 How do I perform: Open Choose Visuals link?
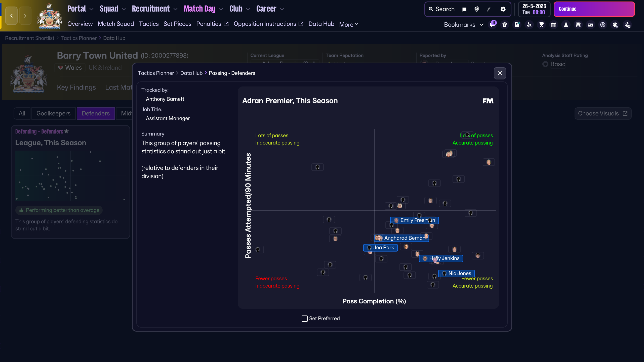pyautogui.click(x=603, y=113)
